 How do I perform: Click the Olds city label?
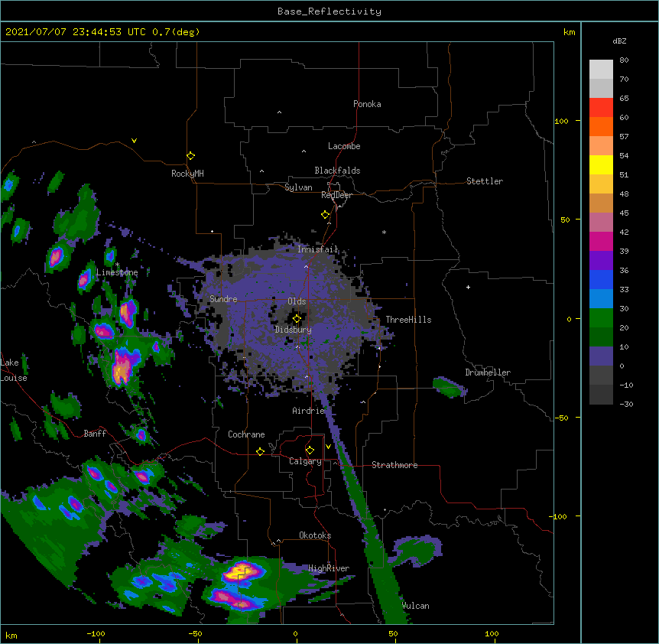pyautogui.click(x=297, y=301)
